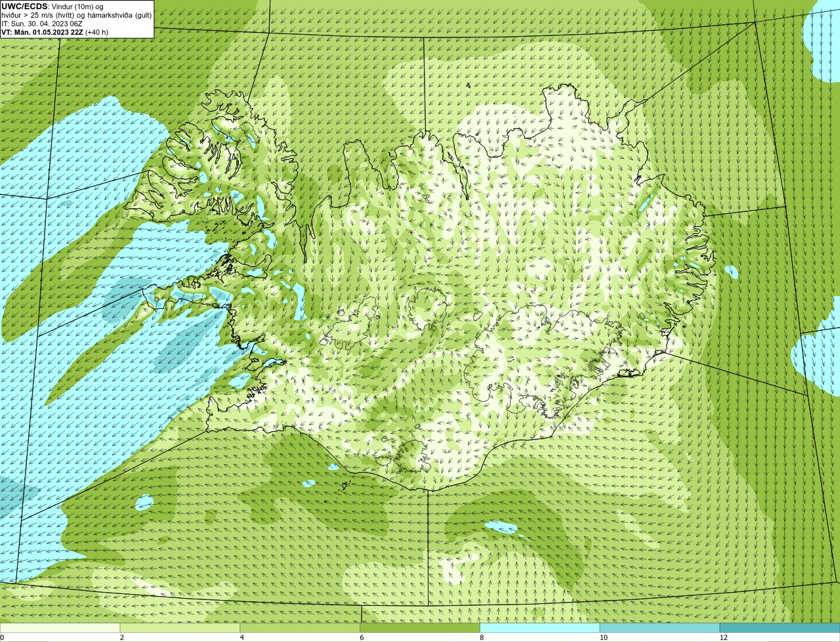Click the "VT: Mán. 01.05.2023 22Z" valid time line
The height and width of the screenshot is (642, 840).
(x=55, y=32)
